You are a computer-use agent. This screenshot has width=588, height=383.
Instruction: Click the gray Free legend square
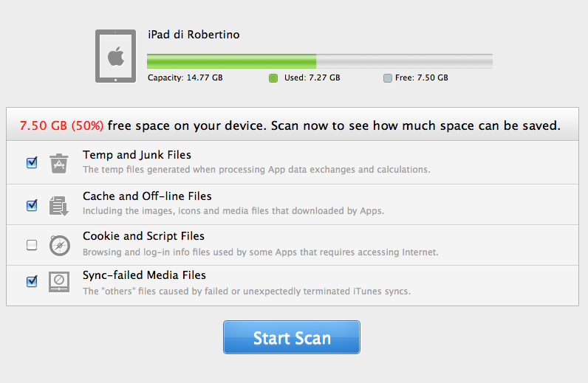click(x=388, y=78)
